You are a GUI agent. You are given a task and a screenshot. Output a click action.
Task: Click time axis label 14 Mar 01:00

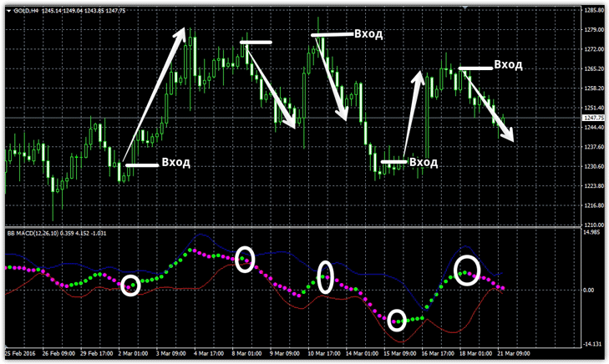(x=362, y=353)
